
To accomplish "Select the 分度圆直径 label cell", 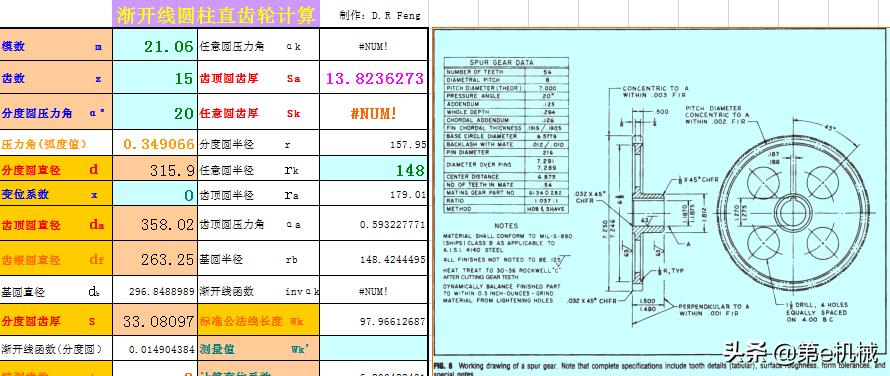I will click(56, 169).
